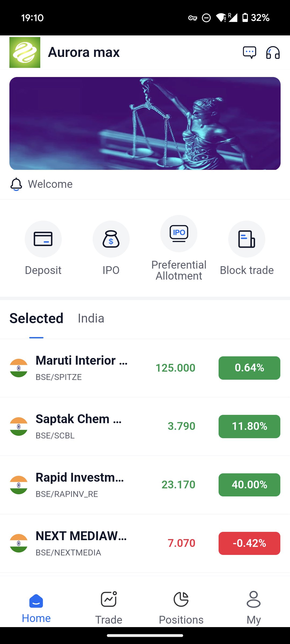
Task: Open the Lady Justice banner image
Action: (x=145, y=123)
